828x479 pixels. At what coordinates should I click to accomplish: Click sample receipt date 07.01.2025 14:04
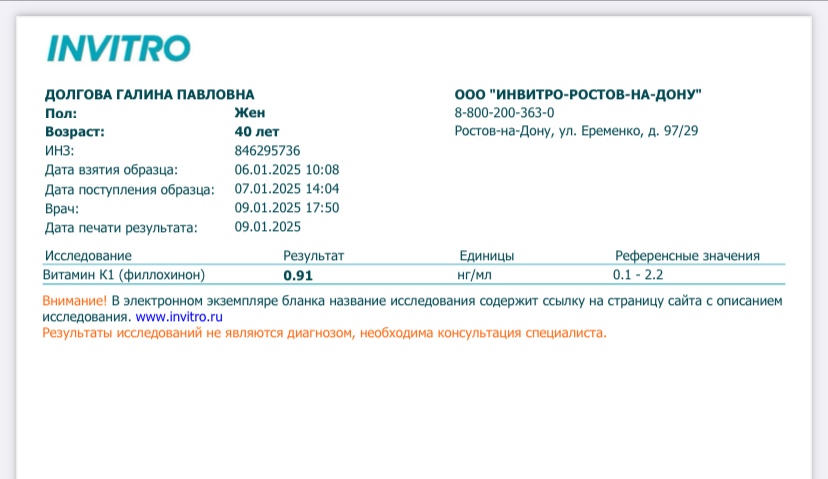[x=287, y=189]
